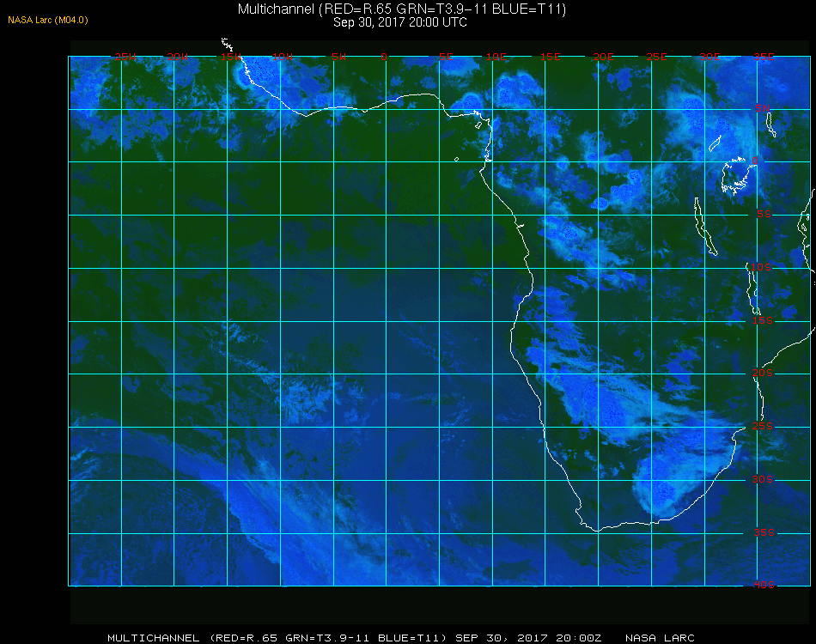Click the 30E longitude label
The height and width of the screenshot is (644, 816).
point(709,57)
